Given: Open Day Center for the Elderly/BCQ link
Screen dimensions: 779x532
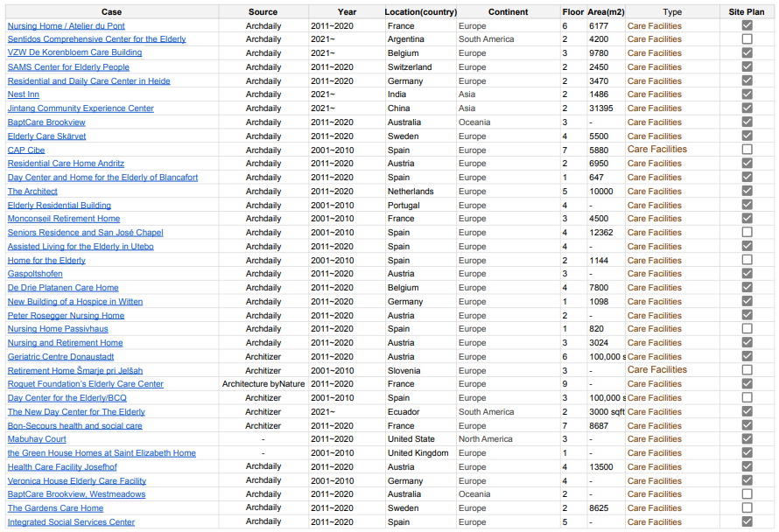Looking at the screenshot, I should coord(67,398).
